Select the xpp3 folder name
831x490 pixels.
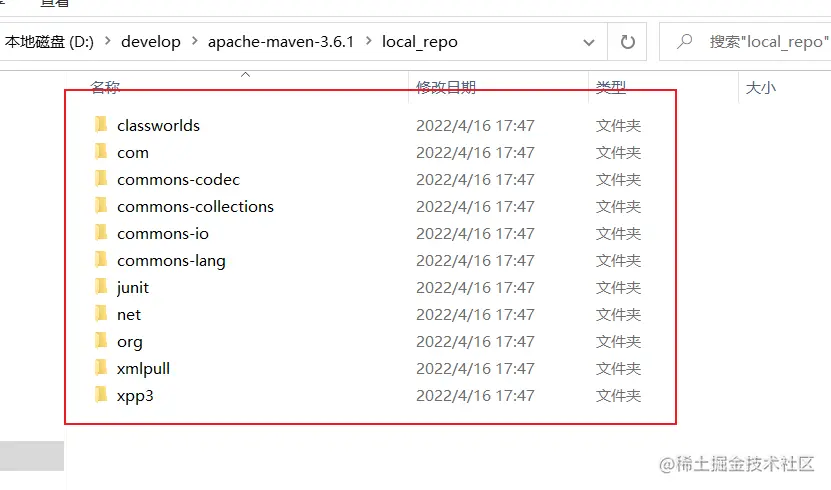tap(135, 396)
